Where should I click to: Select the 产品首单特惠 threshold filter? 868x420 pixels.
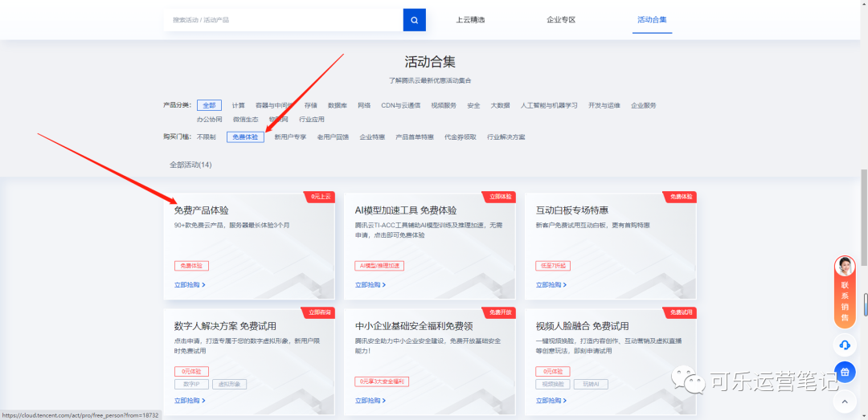(415, 137)
